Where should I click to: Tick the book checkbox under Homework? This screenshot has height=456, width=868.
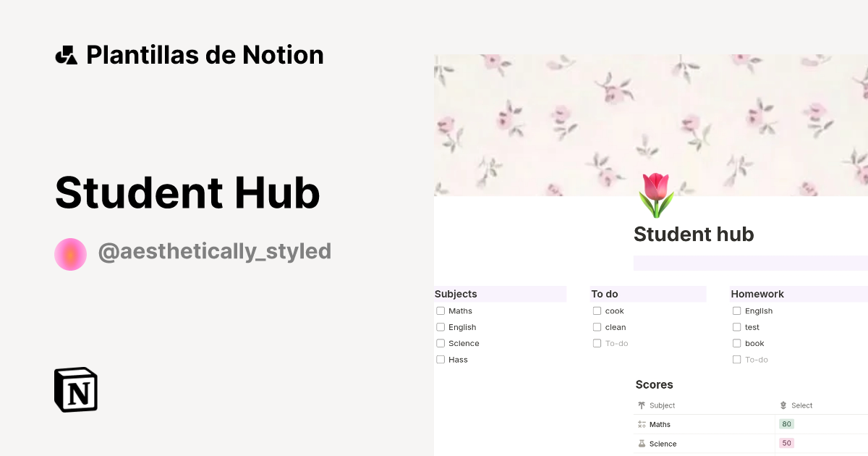736,342
